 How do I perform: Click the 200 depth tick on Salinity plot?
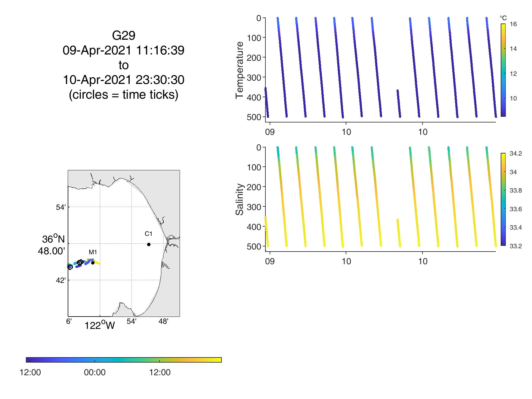pos(254,187)
